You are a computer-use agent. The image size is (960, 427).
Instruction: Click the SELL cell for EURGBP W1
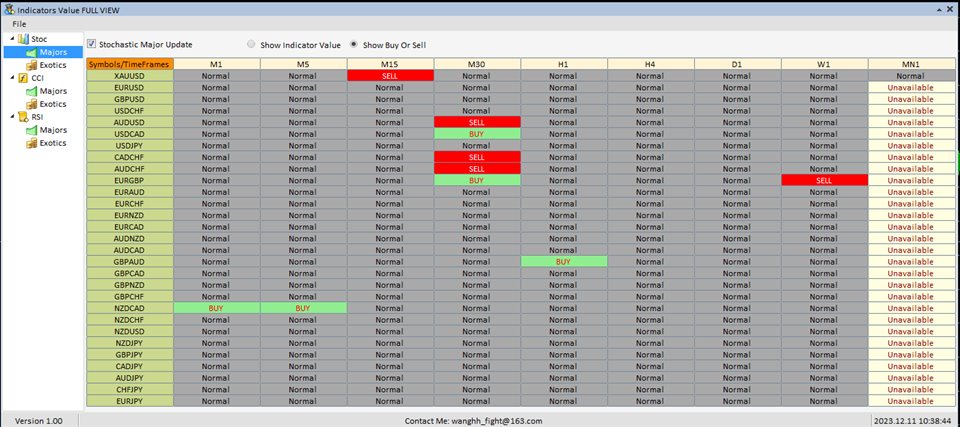pos(825,180)
